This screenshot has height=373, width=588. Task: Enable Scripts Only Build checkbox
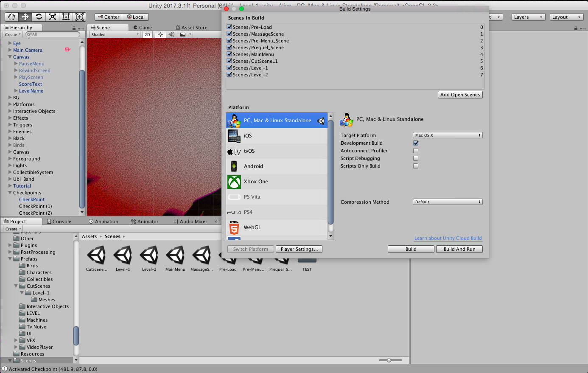pyautogui.click(x=416, y=166)
